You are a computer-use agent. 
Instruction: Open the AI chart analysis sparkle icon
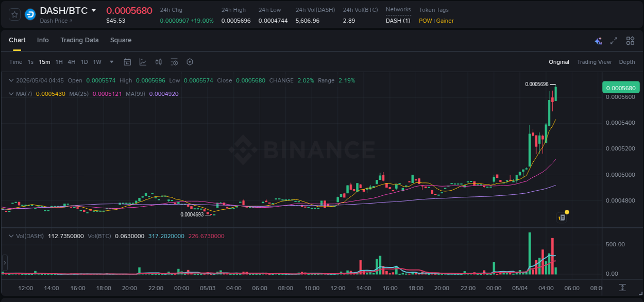pos(598,41)
